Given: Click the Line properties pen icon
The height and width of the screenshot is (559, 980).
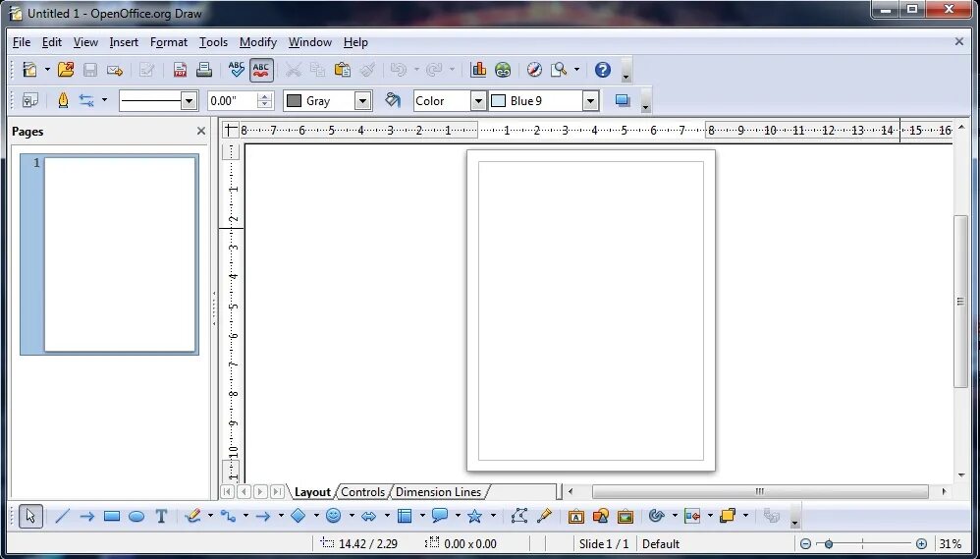Looking at the screenshot, I should [x=63, y=100].
